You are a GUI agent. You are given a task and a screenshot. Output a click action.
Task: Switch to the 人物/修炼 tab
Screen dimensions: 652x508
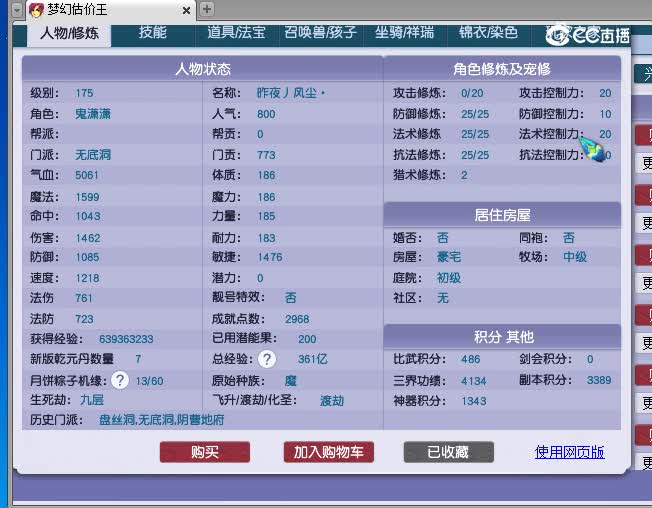69,33
